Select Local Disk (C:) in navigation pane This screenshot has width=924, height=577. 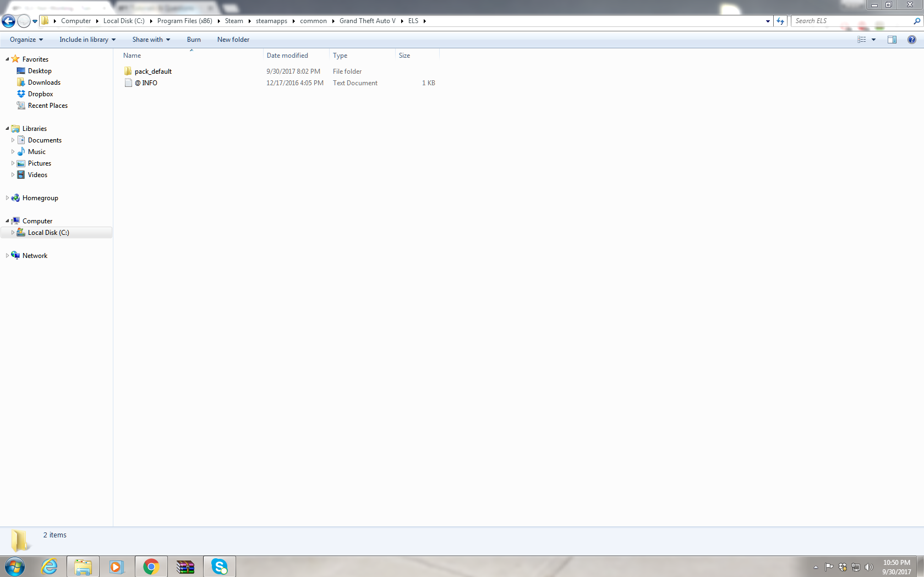[x=48, y=233]
